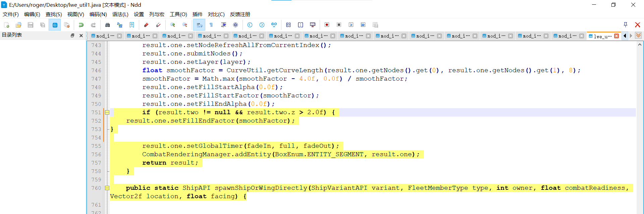
Task: Toggle the word wrap toolbar button
Action: tap(199, 25)
